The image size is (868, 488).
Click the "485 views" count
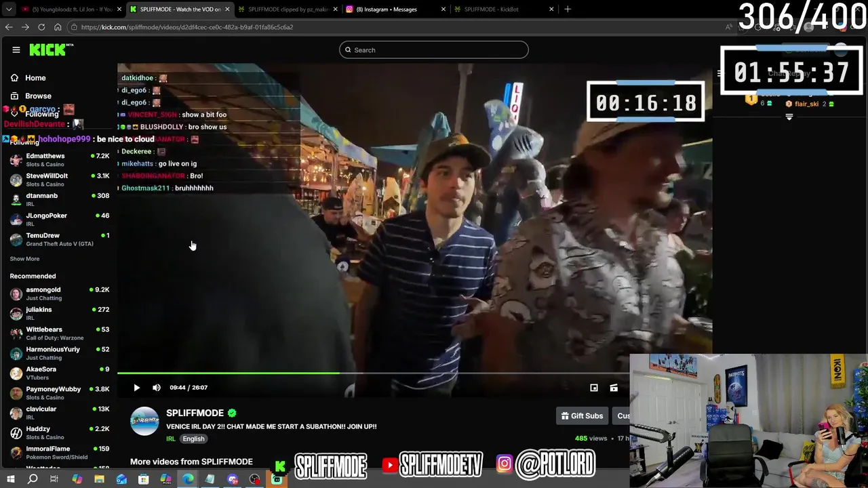(x=591, y=439)
